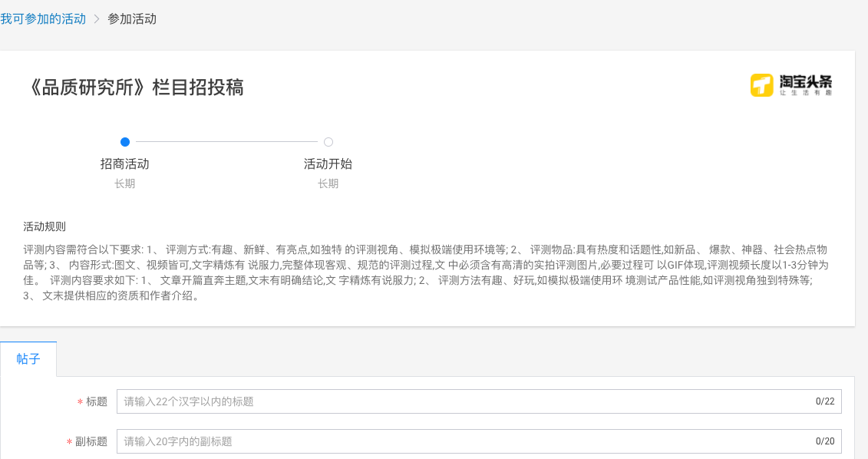
Task: Click the 让生活有趣 slogan under the logo
Action: tap(804, 91)
